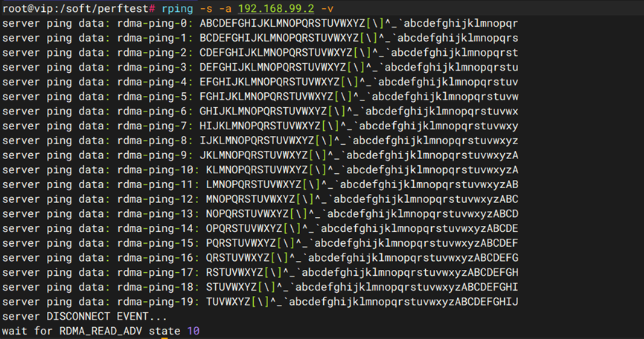Click the green bracket on the rdma-ping-1 line

click(360, 38)
